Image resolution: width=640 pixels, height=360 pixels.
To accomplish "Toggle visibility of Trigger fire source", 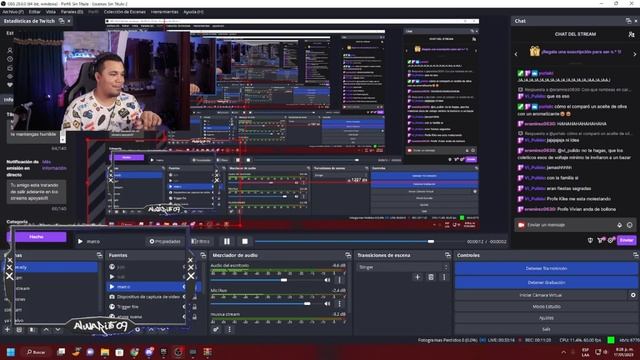I will point(184,307).
